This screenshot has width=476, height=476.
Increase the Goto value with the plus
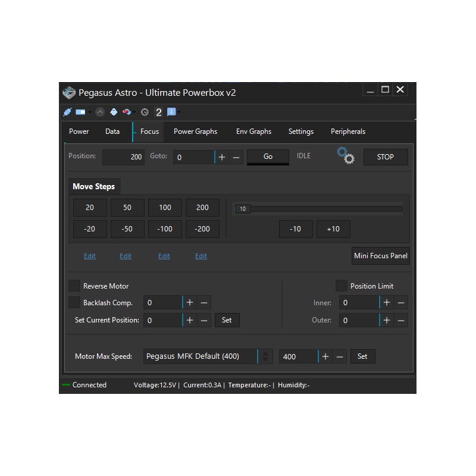pyautogui.click(x=222, y=157)
